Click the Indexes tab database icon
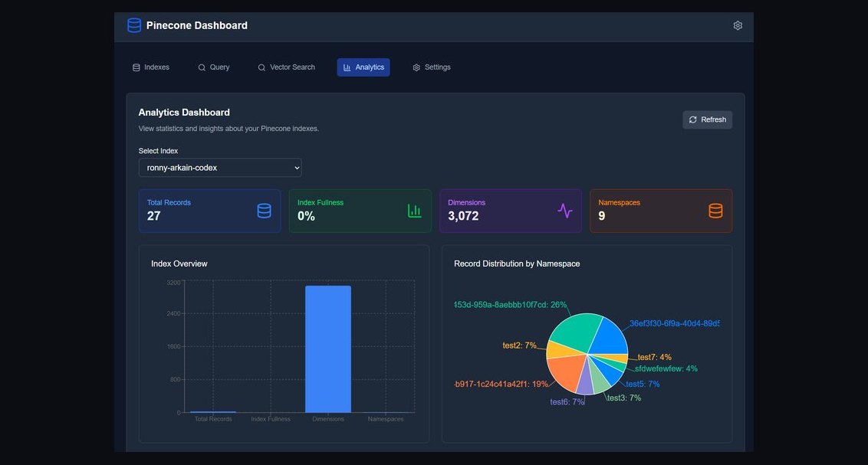Image resolution: width=868 pixels, height=465 pixels. click(x=136, y=67)
